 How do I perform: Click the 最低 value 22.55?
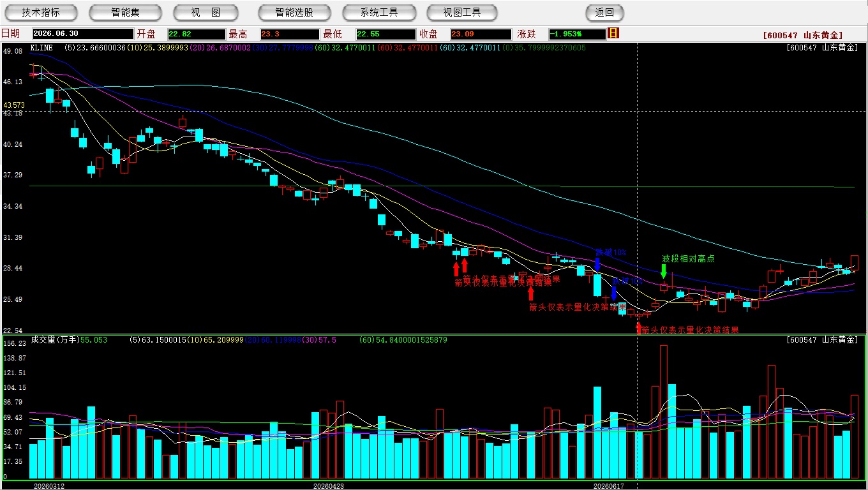point(386,34)
